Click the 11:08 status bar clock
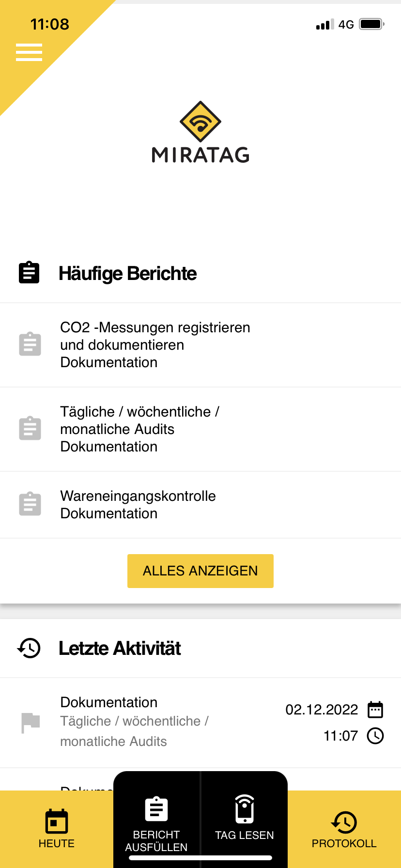The image size is (401, 868). point(50,24)
